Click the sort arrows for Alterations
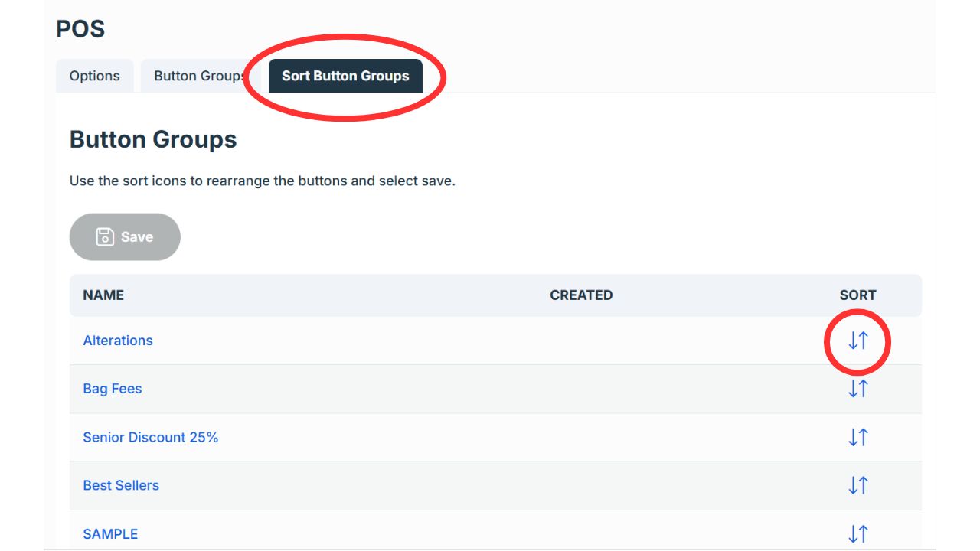 [857, 341]
